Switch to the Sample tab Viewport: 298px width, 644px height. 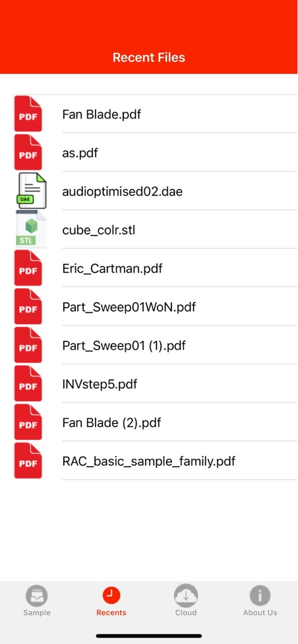[x=37, y=601]
